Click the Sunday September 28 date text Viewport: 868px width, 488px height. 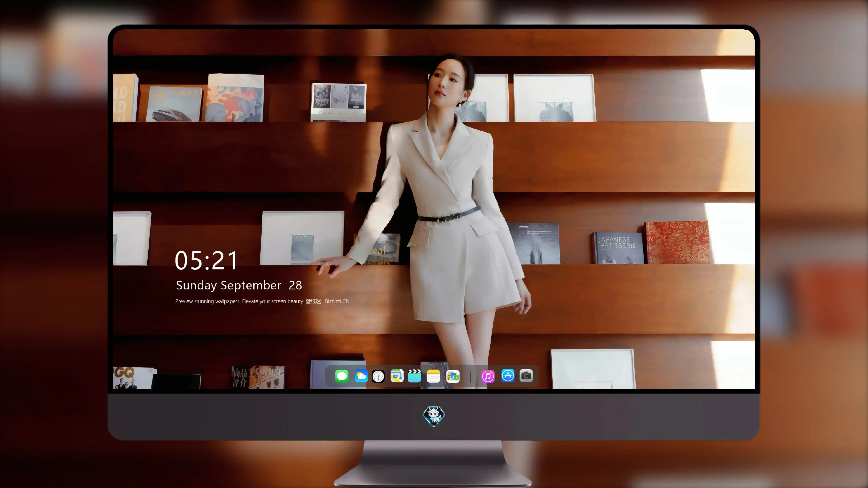click(x=239, y=285)
